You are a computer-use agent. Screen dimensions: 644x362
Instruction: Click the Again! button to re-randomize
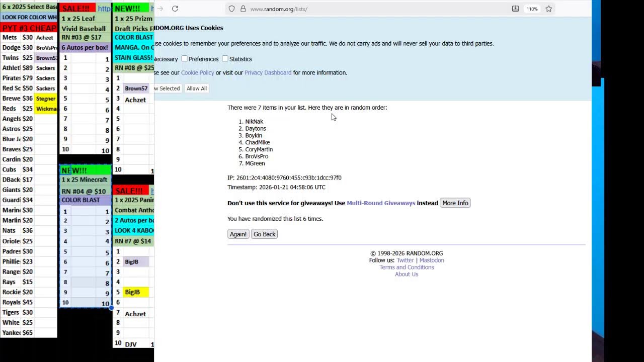238,234
